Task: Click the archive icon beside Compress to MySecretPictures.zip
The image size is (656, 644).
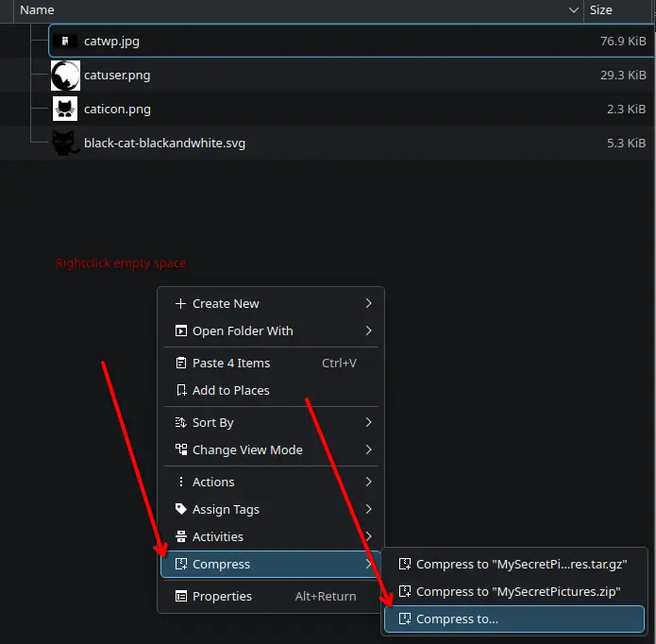Action: pos(404,592)
